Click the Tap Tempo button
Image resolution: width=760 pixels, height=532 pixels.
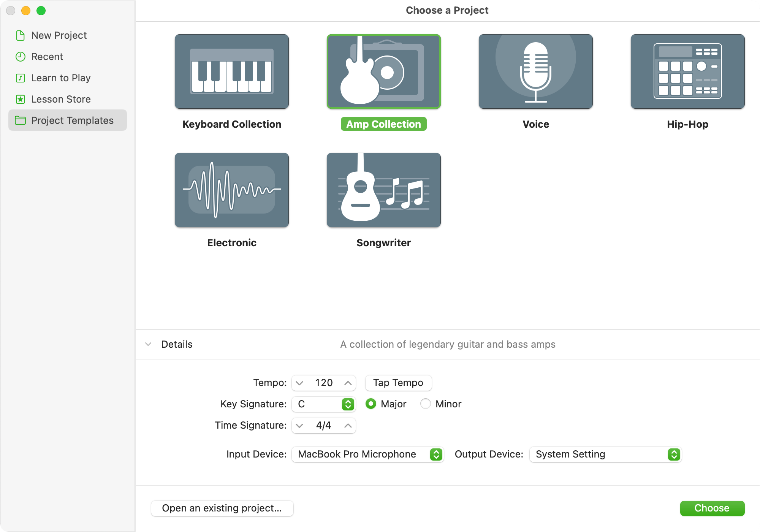click(x=398, y=383)
